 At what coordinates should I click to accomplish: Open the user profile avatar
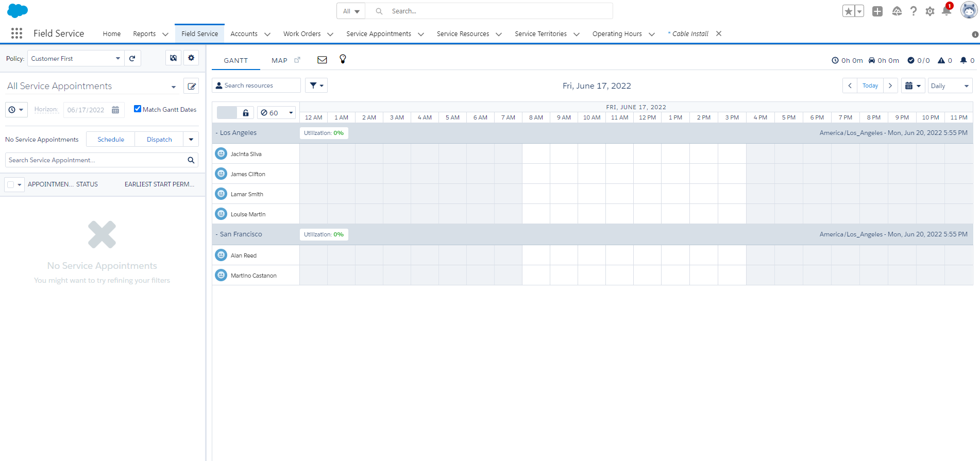pyautogui.click(x=969, y=10)
